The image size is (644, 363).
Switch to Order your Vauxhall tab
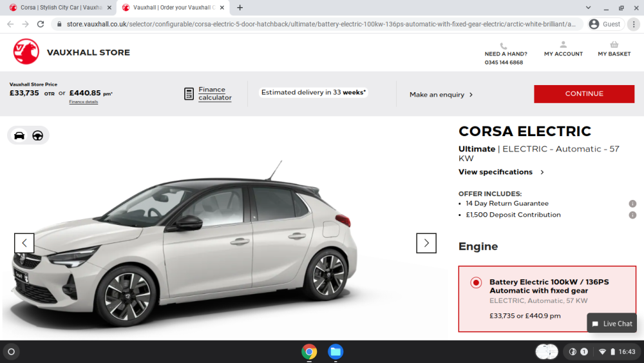tap(173, 7)
